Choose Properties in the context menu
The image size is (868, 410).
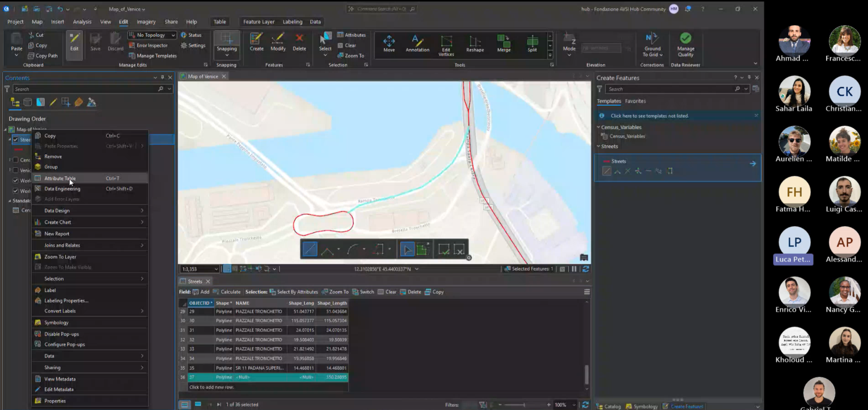click(90, 401)
